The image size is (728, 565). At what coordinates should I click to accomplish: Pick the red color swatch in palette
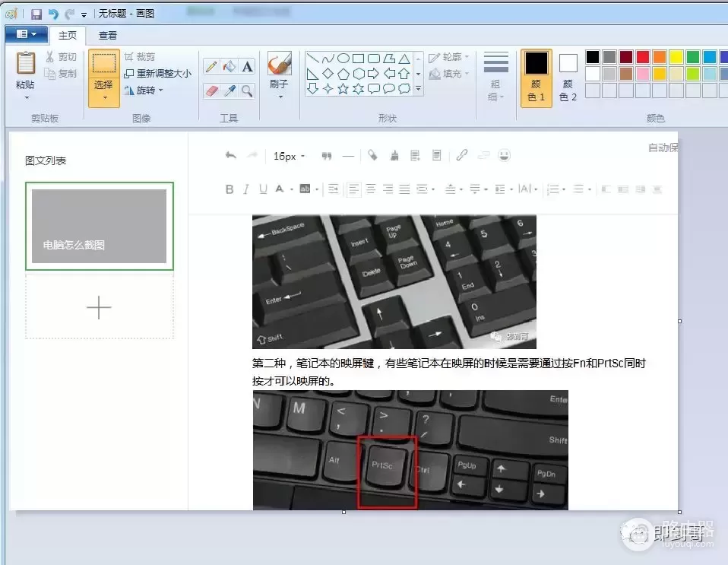click(x=642, y=57)
